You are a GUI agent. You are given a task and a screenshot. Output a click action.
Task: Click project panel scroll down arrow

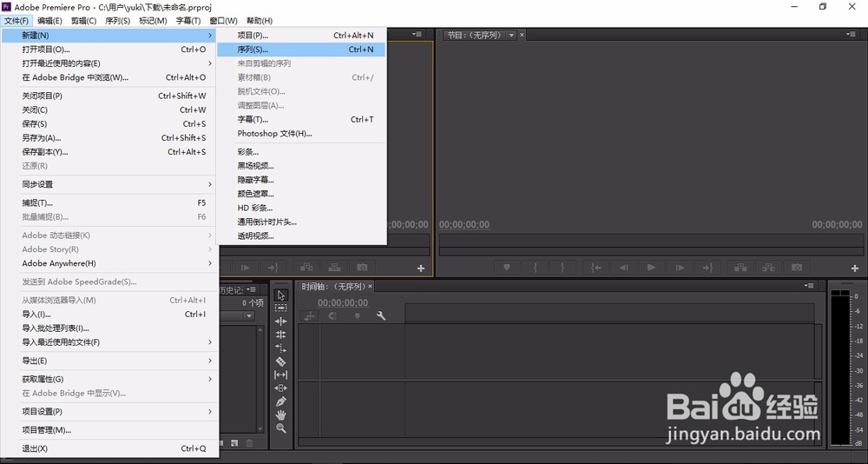260,429
